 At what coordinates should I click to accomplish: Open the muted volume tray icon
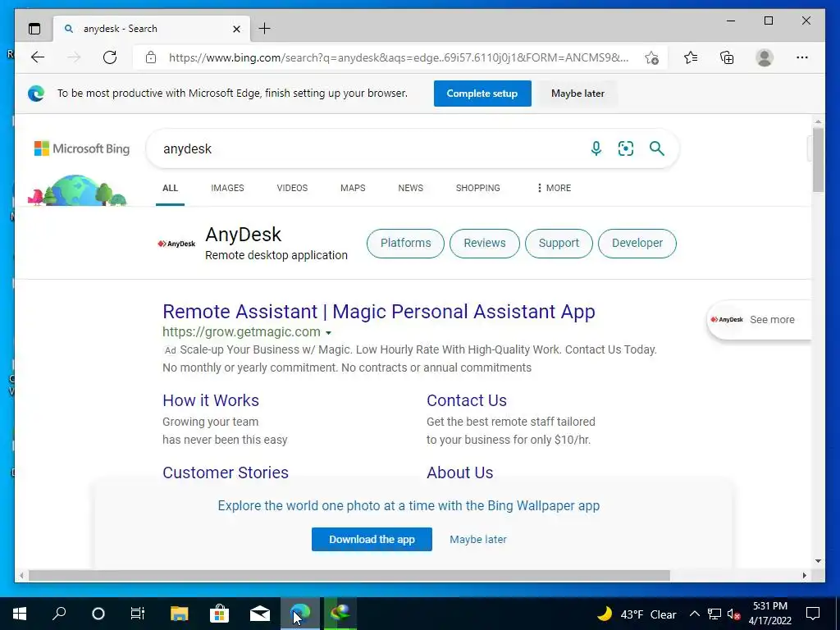click(734, 614)
